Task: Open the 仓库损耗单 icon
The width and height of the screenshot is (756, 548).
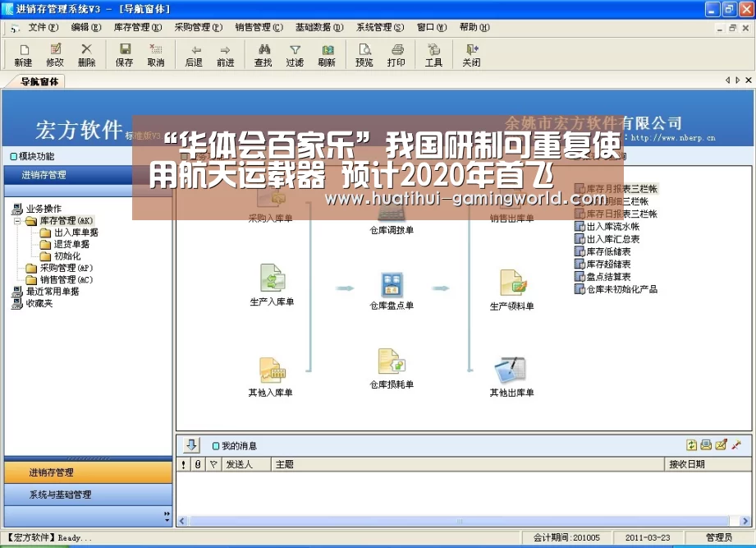Action: 392,361
